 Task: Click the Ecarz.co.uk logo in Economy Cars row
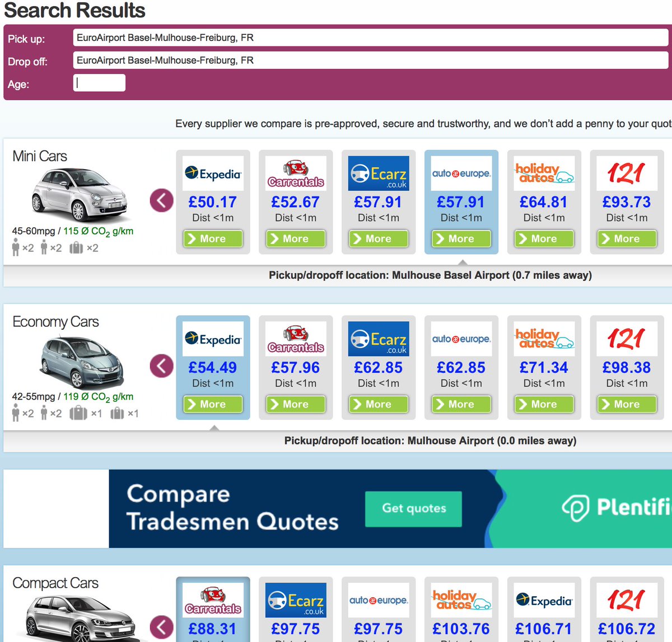click(x=379, y=339)
